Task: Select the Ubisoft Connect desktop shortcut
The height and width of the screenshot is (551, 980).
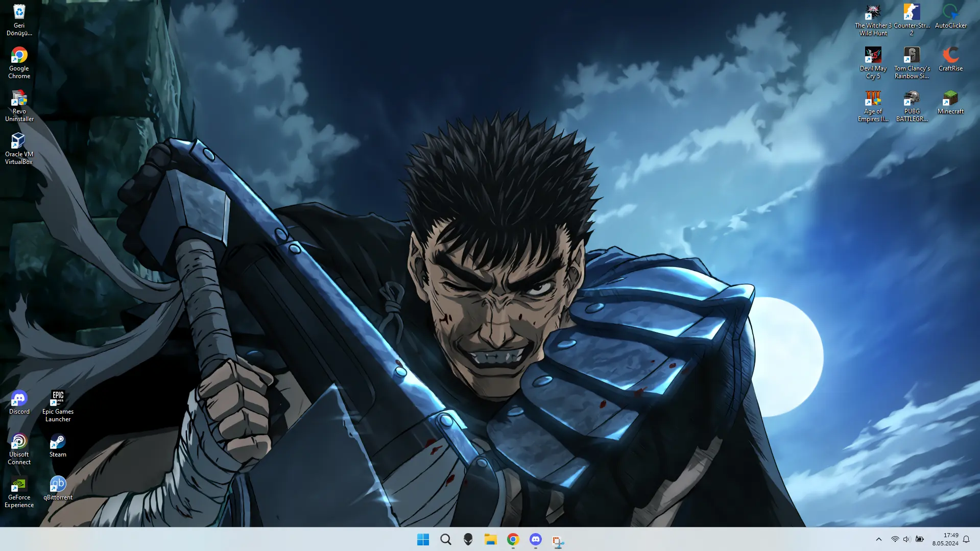Action: pyautogui.click(x=19, y=448)
